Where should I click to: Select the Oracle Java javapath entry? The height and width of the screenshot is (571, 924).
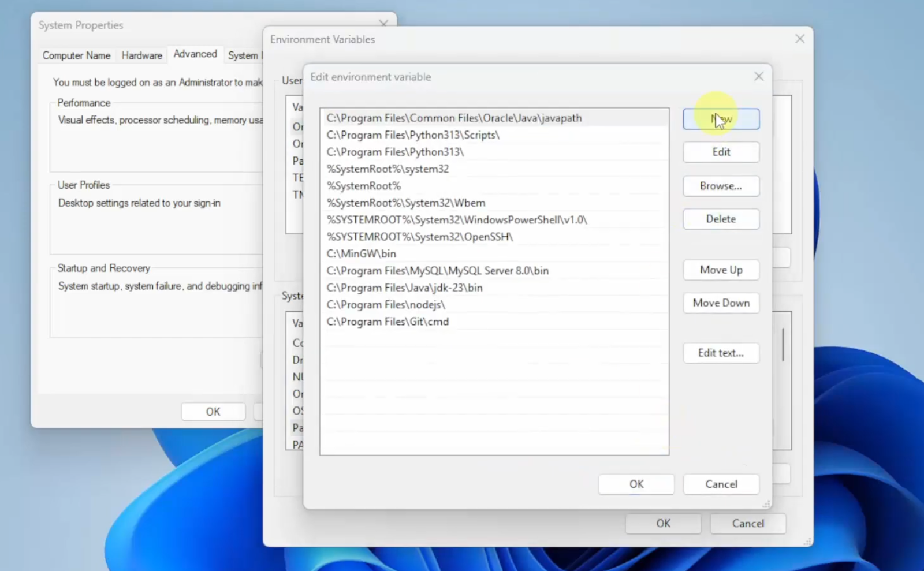point(494,118)
